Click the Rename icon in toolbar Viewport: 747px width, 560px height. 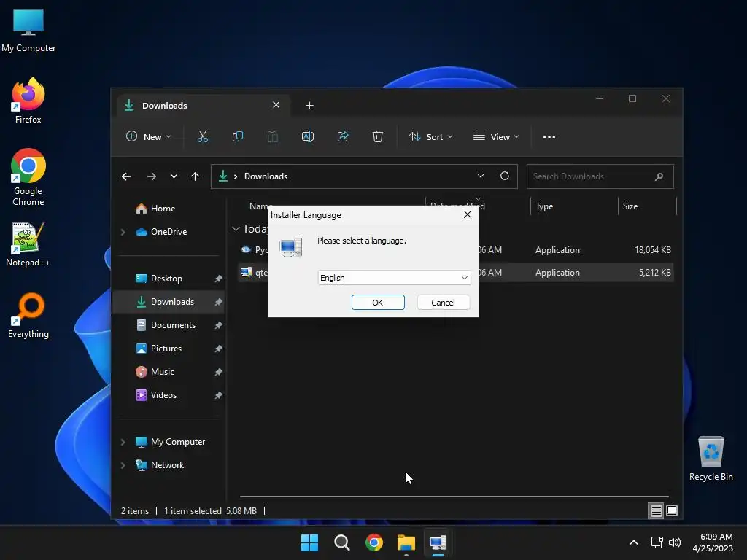click(x=308, y=136)
